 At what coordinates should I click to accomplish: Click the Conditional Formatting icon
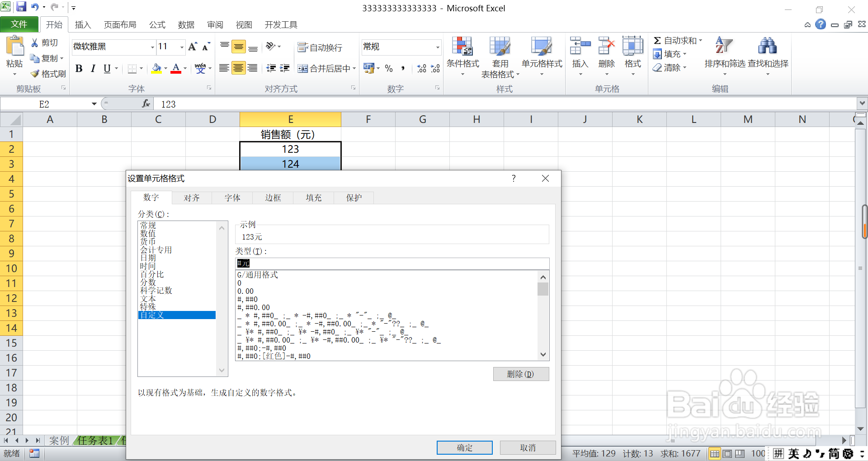(x=462, y=46)
